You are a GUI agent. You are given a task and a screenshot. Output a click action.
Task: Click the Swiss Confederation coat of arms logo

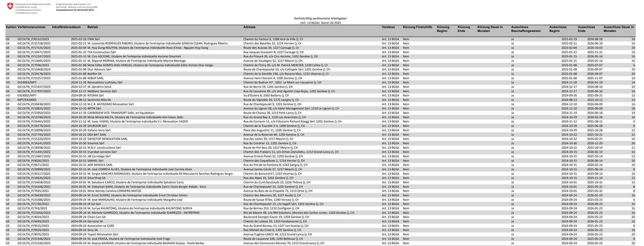[x=10, y=7]
